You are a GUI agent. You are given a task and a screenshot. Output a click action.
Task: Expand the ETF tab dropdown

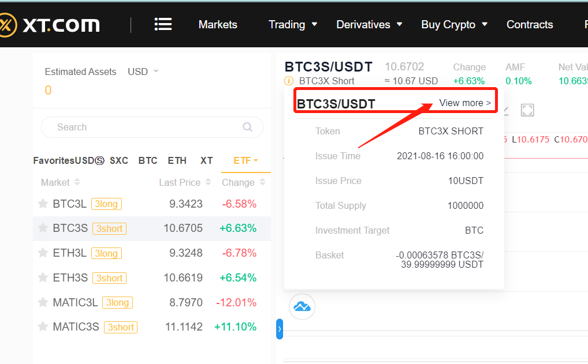click(245, 160)
